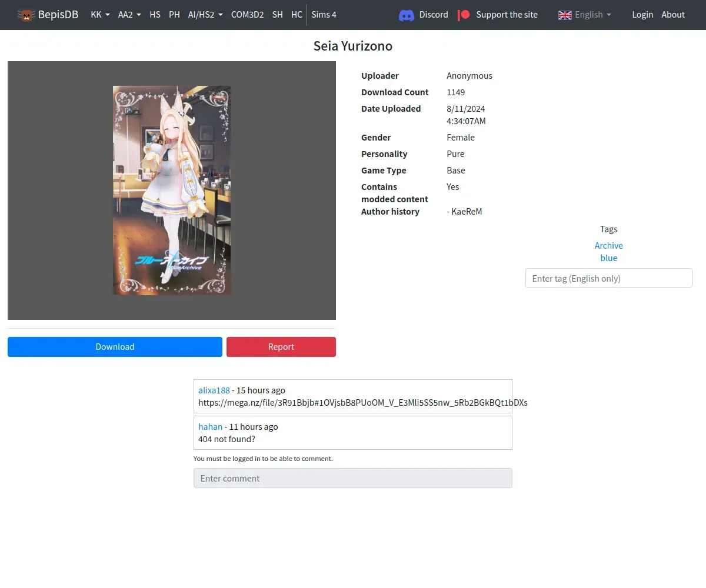706x588 pixels.
Task: Go to the HS section
Action: tap(155, 15)
